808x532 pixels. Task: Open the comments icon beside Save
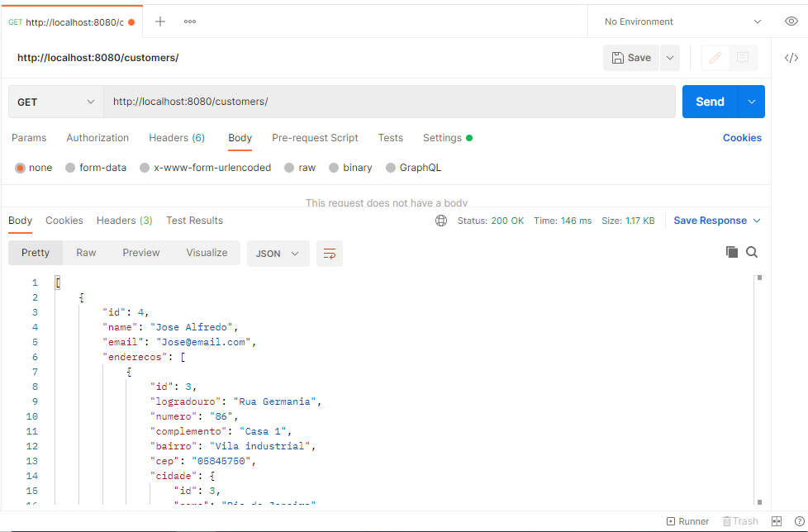(743, 58)
